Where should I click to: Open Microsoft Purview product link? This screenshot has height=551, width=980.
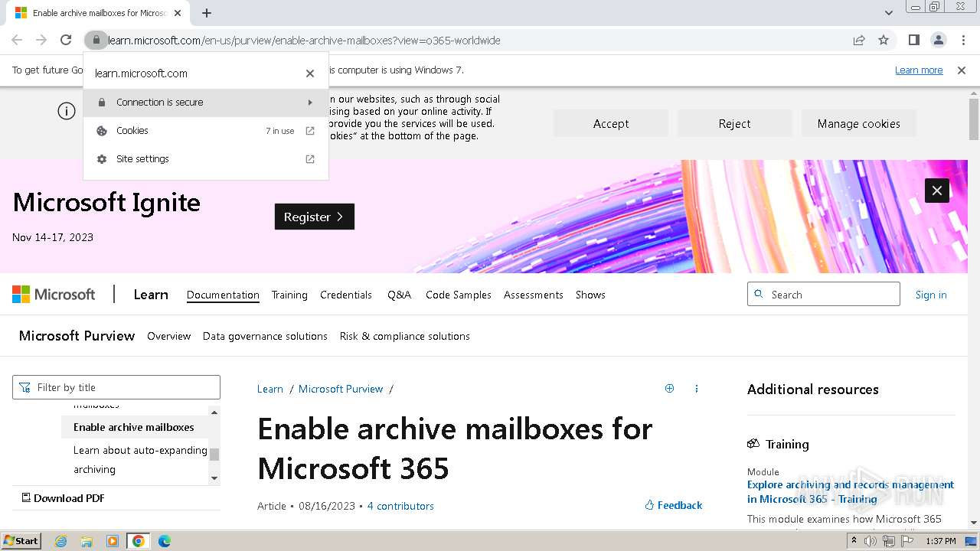(77, 336)
